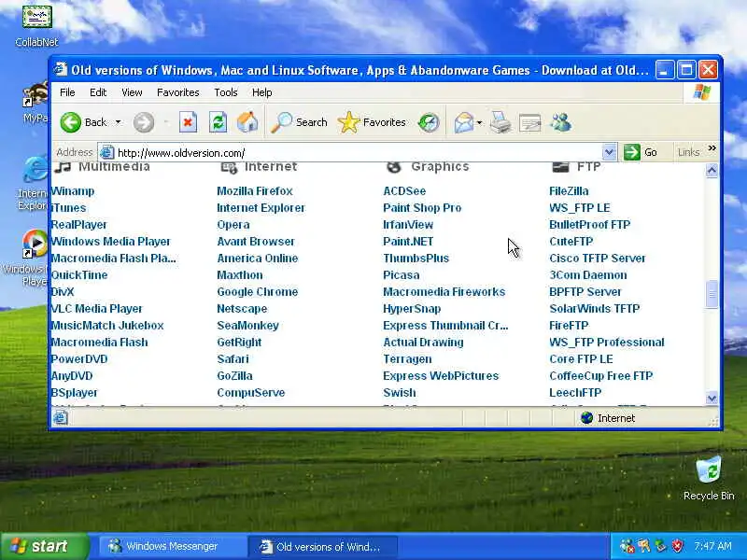Open the Back history dropdown arrow

[x=118, y=122]
